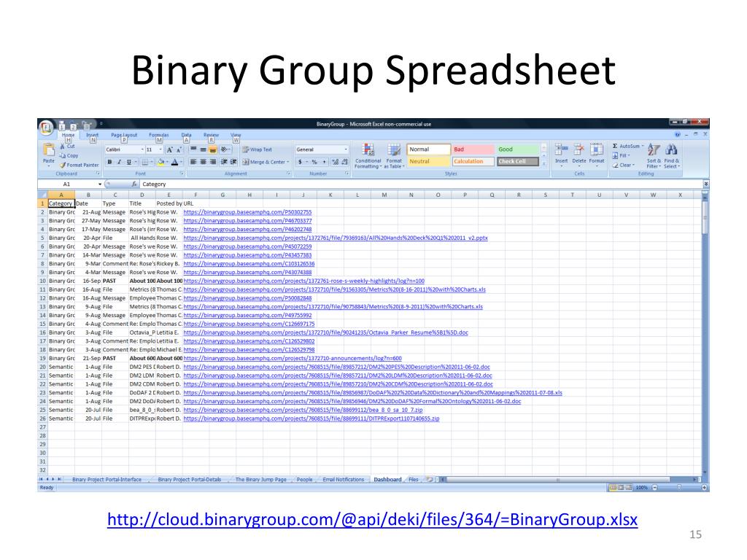Screen dimensions: 747x560
Task: Click the Grow Font icon
Action: (169, 149)
